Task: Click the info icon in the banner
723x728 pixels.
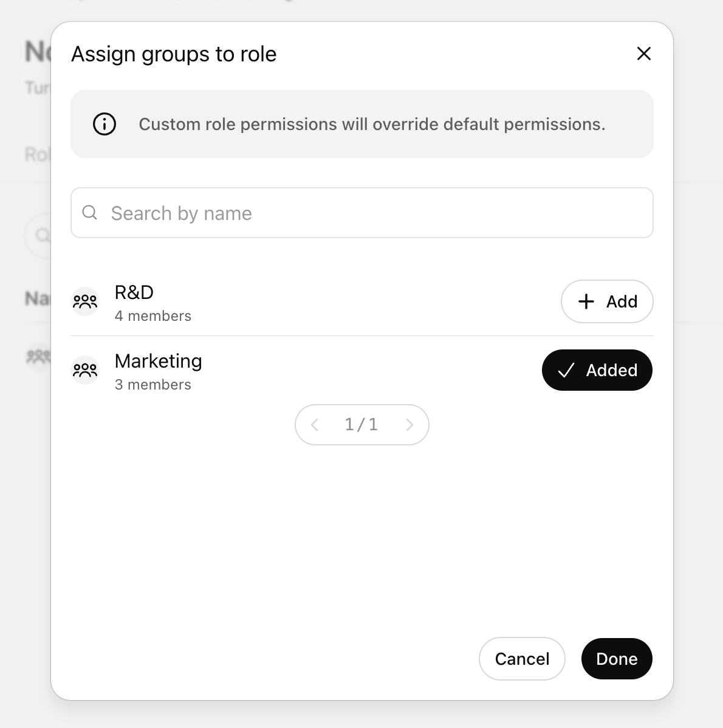Action: pyautogui.click(x=104, y=124)
